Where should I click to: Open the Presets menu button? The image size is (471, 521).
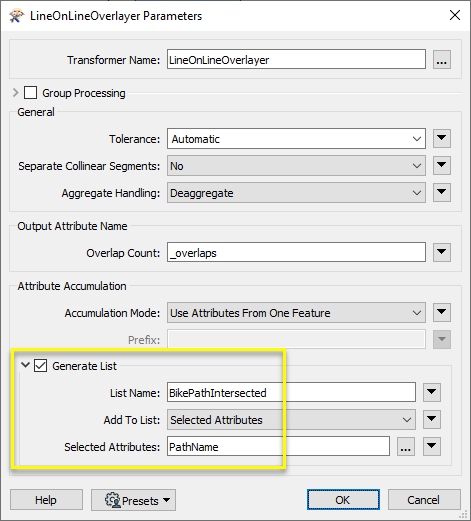133,500
